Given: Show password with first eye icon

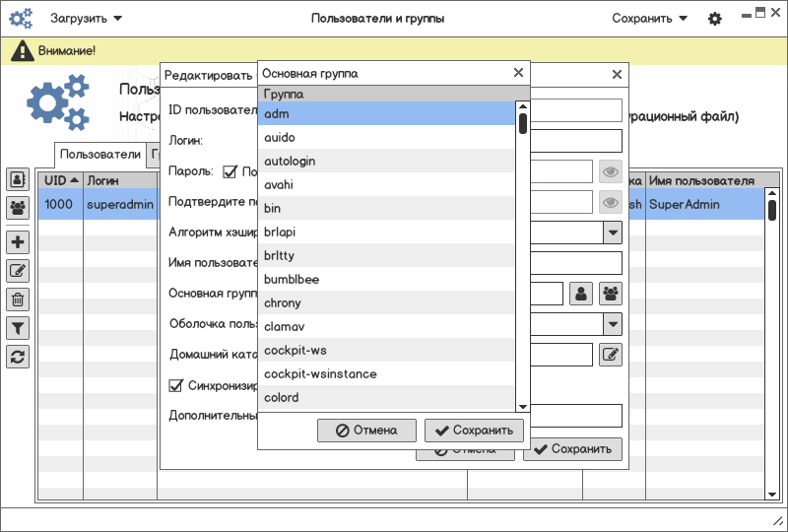Looking at the screenshot, I should (611, 172).
